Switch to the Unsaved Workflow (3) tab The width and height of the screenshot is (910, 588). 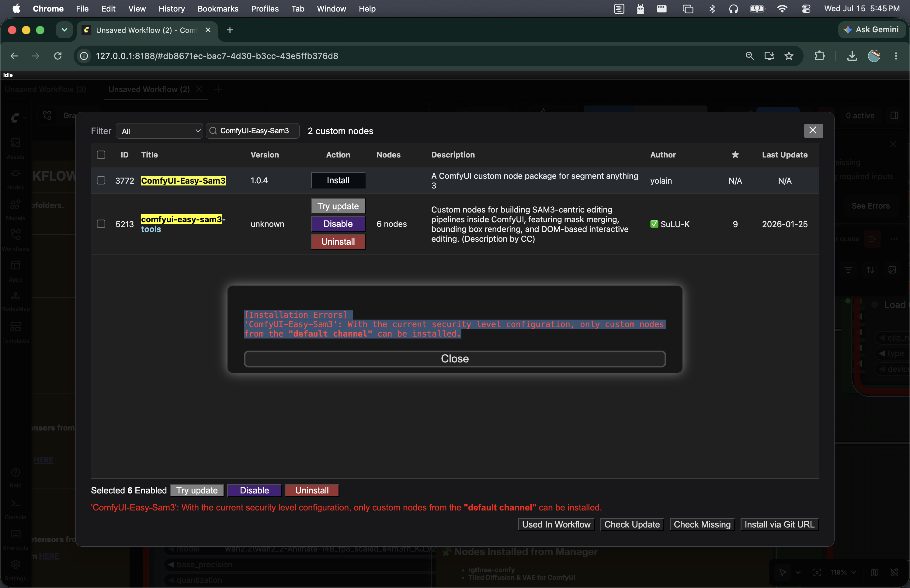[45, 89]
